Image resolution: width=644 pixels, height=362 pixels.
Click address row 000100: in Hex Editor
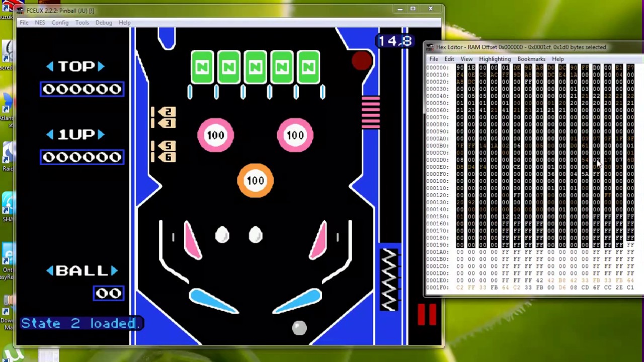pos(437,181)
